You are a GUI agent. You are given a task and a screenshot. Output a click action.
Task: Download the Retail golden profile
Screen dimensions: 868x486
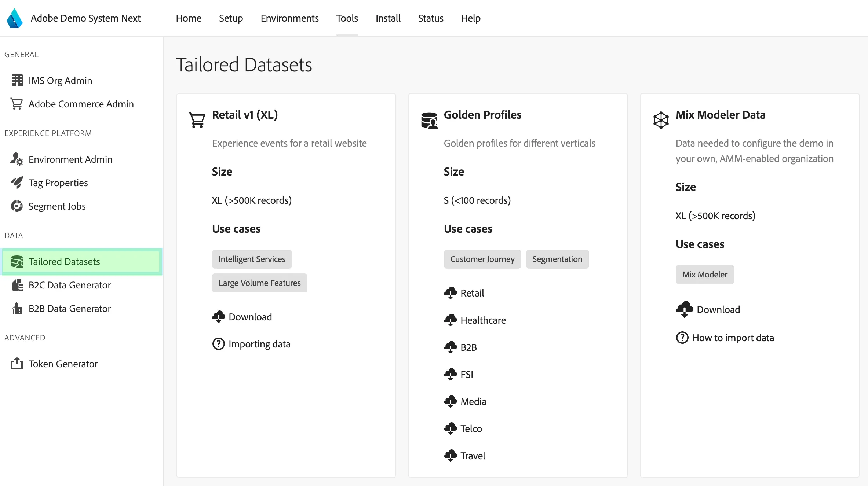pyautogui.click(x=464, y=293)
